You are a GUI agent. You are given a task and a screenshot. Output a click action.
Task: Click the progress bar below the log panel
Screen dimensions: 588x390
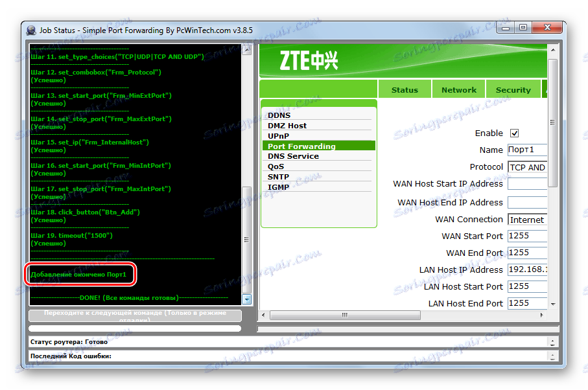click(135, 328)
